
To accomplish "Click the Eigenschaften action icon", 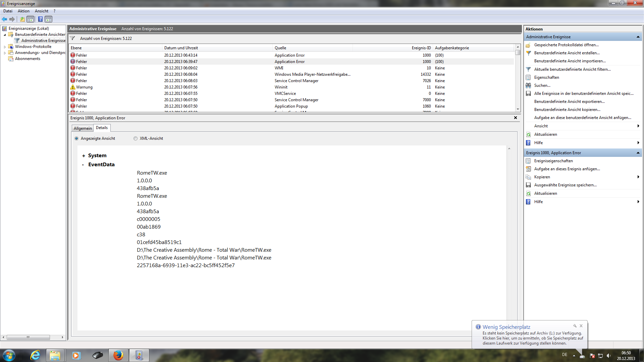I will pyautogui.click(x=528, y=77).
